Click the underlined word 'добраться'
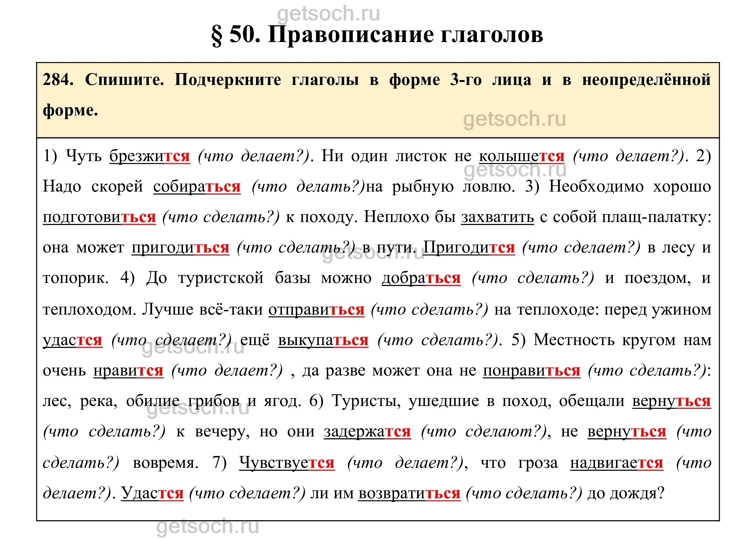This screenshot has height=540, width=756. (x=421, y=278)
